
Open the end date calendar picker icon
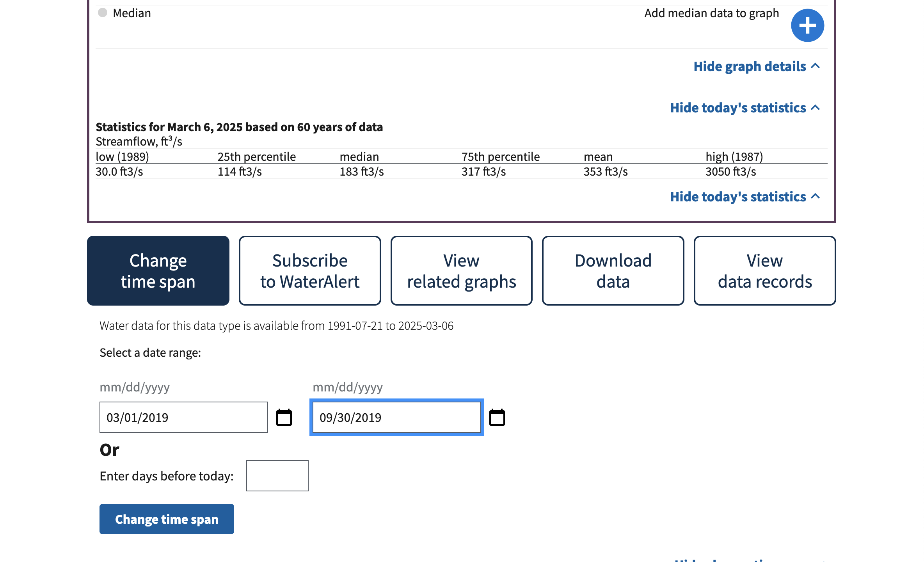click(497, 417)
